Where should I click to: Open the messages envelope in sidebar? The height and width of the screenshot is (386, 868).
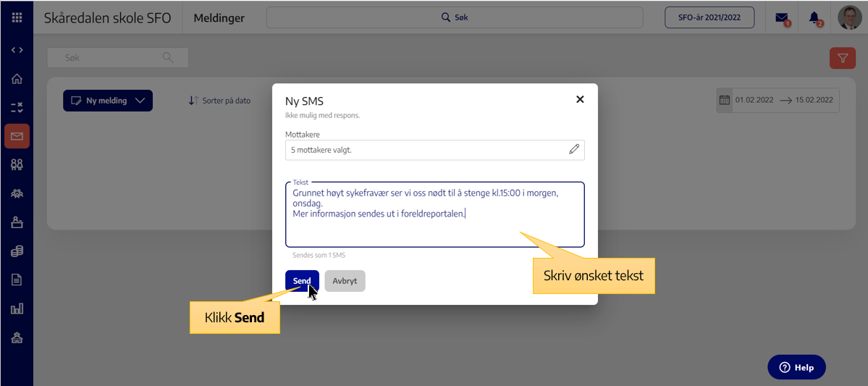click(17, 136)
